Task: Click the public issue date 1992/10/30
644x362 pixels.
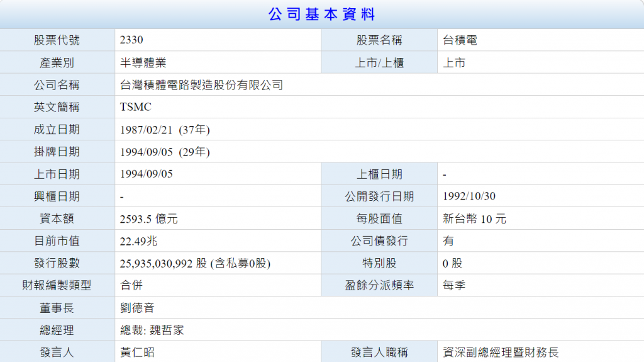Action: [x=469, y=196]
